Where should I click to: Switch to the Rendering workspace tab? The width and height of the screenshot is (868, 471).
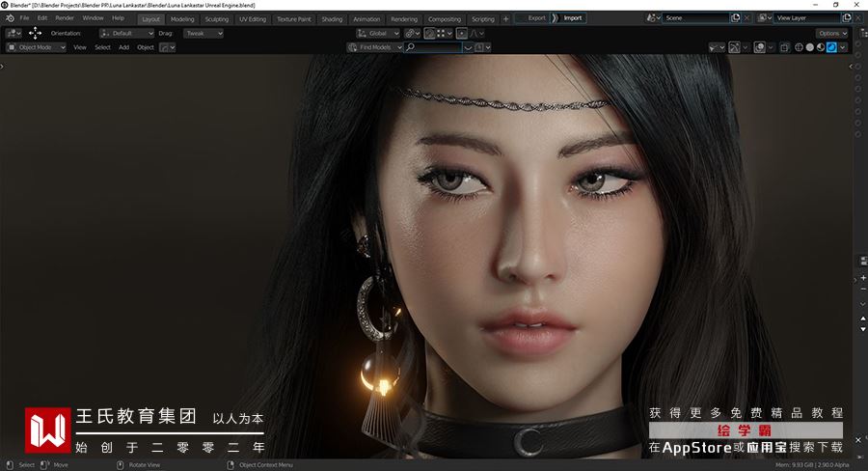(x=403, y=19)
